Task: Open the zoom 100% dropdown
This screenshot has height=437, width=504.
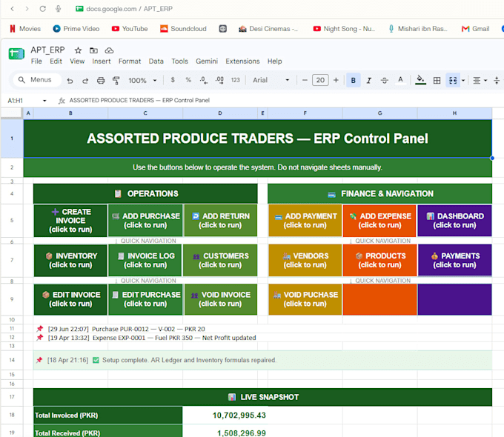Action: coord(142,80)
